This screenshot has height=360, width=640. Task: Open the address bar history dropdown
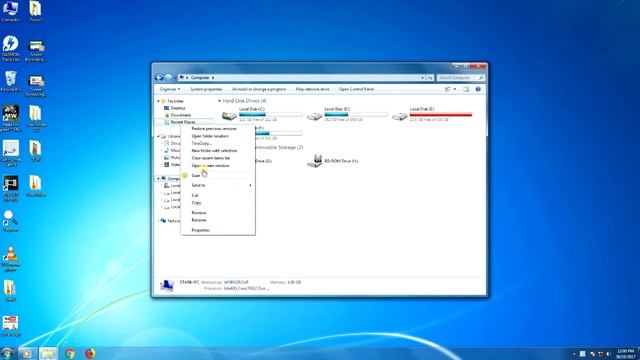pos(422,78)
